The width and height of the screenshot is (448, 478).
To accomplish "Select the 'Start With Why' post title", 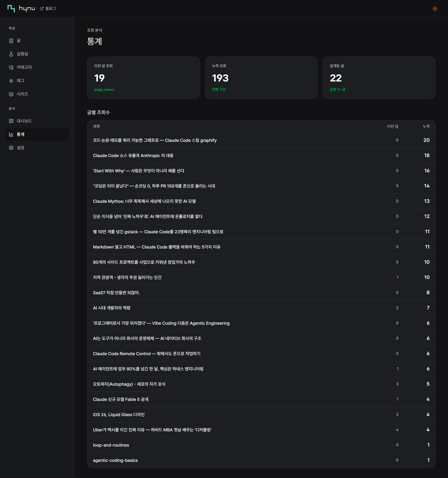I will 138,171.
